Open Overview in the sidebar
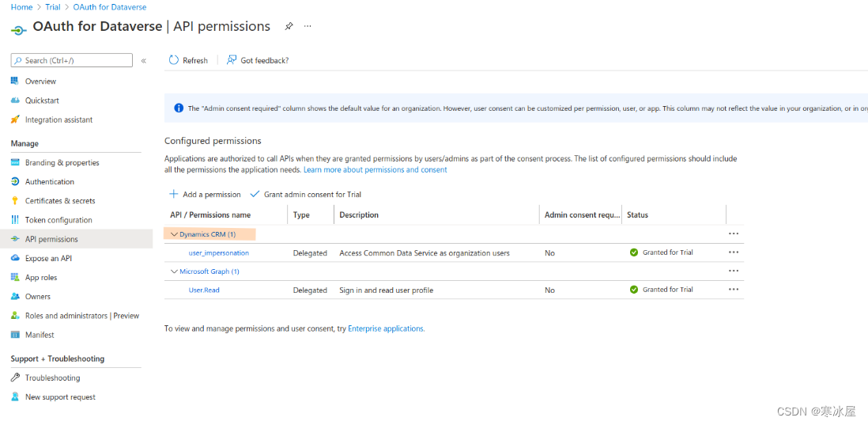Viewport: 868px width, 425px height. [x=40, y=82]
